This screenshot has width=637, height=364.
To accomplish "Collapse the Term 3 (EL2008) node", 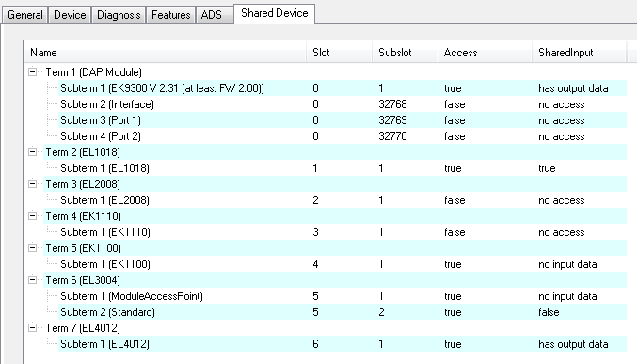I will (33, 184).
